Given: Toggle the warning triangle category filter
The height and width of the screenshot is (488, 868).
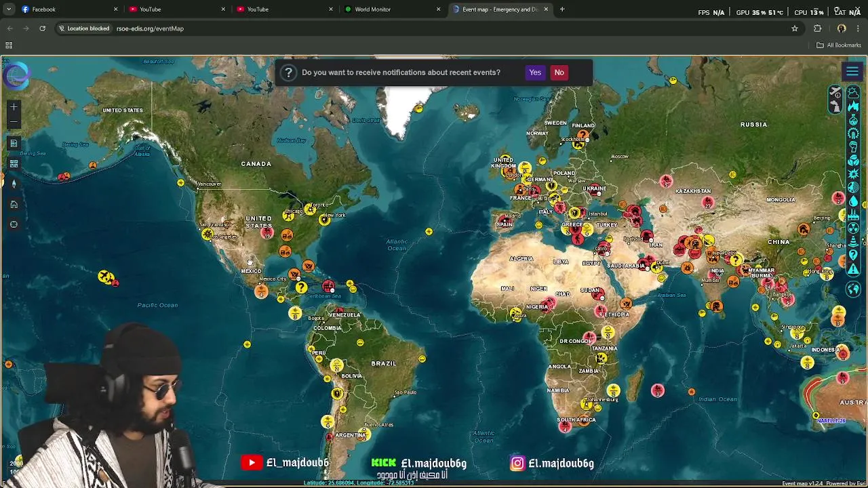Looking at the screenshot, I should 854,268.
